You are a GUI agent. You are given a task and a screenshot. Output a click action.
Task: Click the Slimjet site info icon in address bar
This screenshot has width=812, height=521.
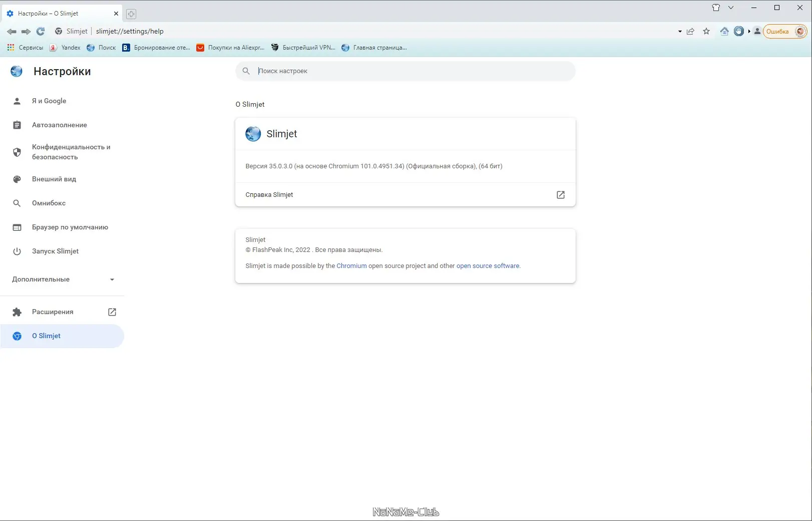(x=59, y=31)
